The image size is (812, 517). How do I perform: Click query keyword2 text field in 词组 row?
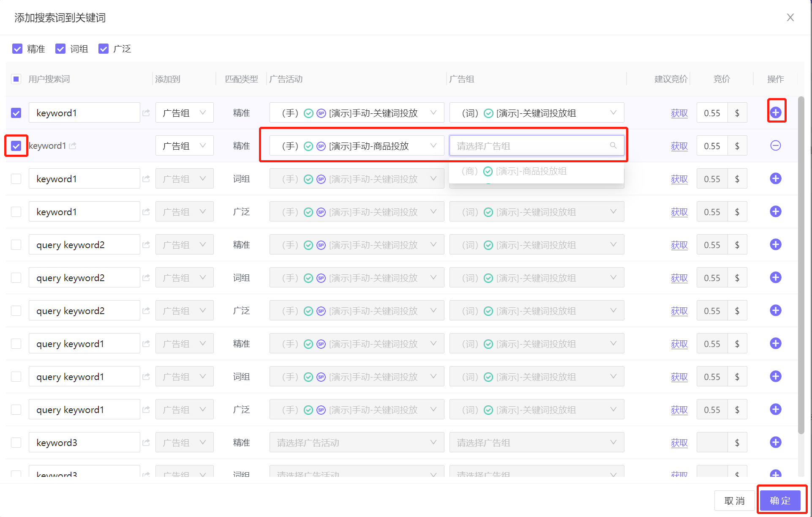(x=84, y=278)
